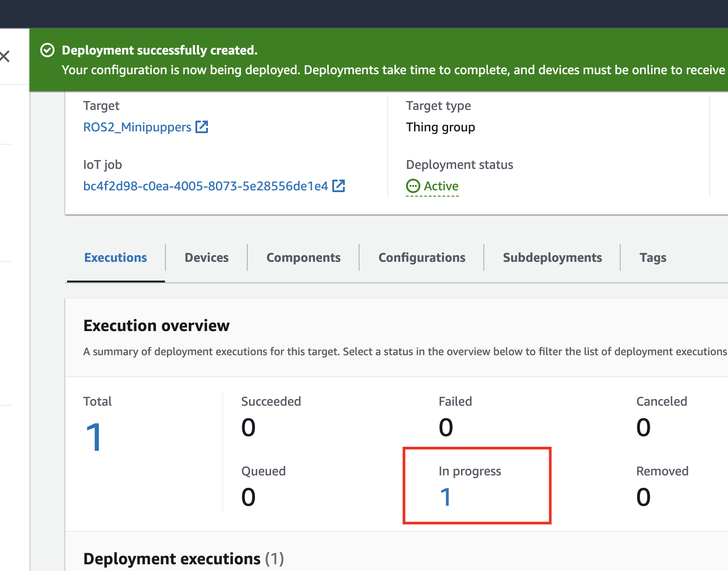
Task: Click the Queued count value
Action: (248, 497)
